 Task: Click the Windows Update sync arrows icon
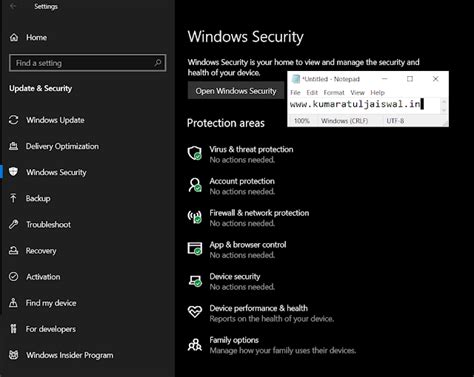(x=14, y=120)
